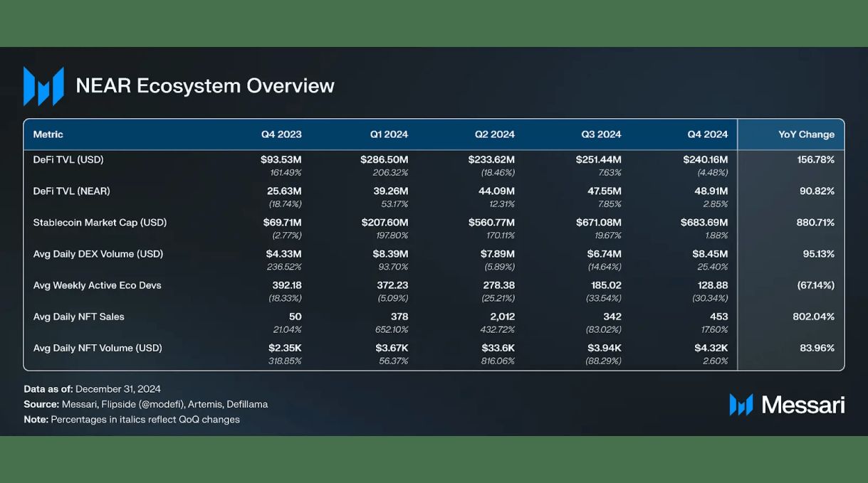868x483 pixels.
Task: Click the 44.09M NEAR TVL value
Action: click(496, 191)
